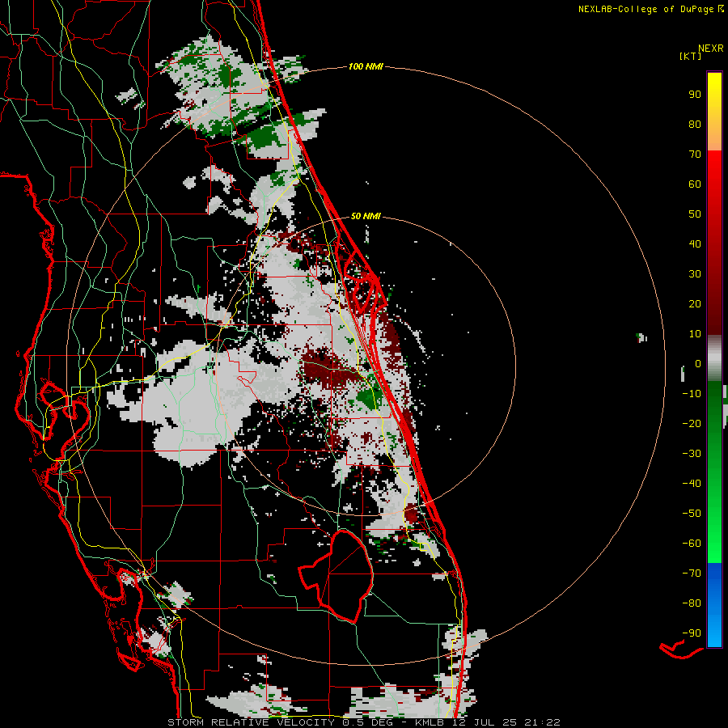728x728 pixels.
Task: Click the -50 value on the velocity scale
Action: point(692,513)
